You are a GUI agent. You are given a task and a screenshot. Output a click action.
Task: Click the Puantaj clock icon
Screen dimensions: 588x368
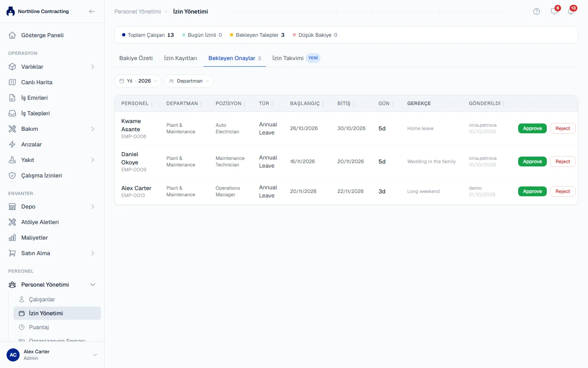pyautogui.click(x=22, y=327)
